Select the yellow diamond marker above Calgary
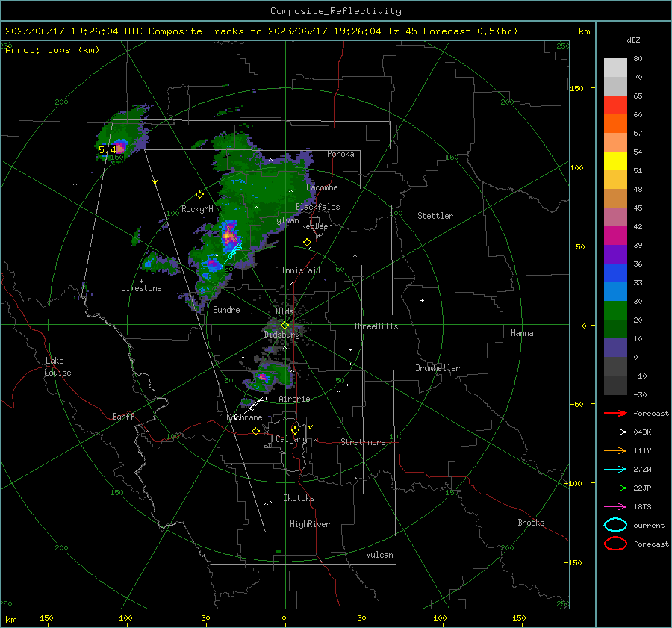This screenshot has width=672, height=628. (x=295, y=430)
